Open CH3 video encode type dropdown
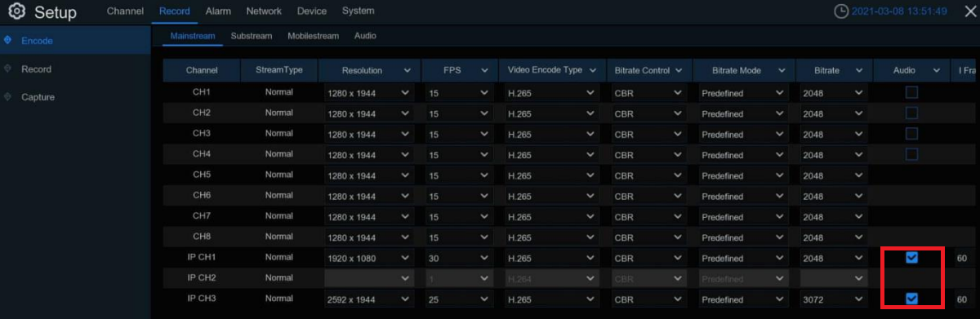The width and height of the screenshot is (980, 319). pyautogui.click(x=552, y=135)
